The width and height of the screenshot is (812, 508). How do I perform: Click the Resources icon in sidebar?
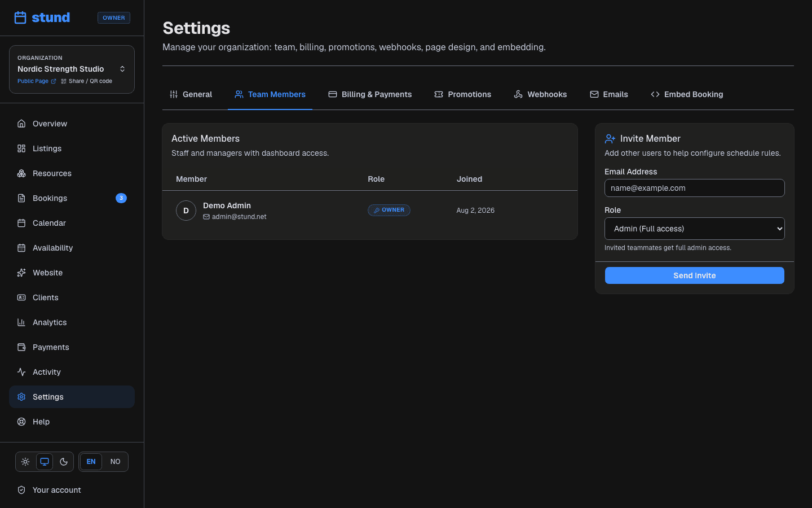click(21, 173)
